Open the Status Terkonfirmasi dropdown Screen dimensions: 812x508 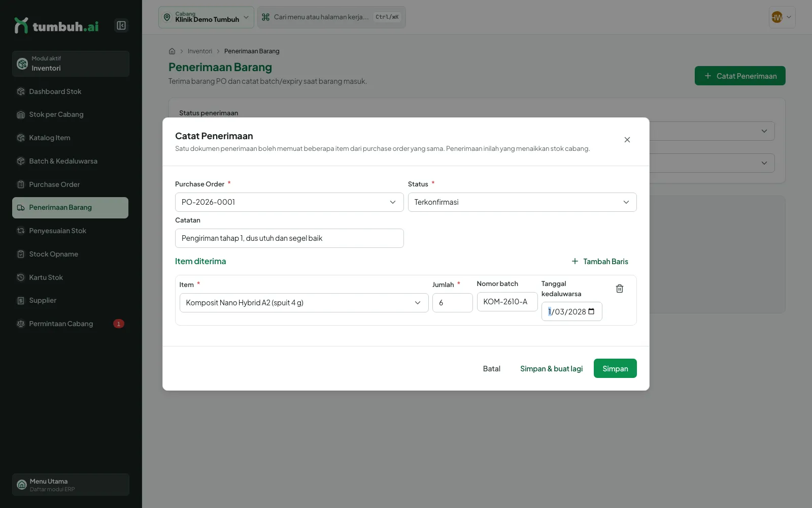click(522, 202)
